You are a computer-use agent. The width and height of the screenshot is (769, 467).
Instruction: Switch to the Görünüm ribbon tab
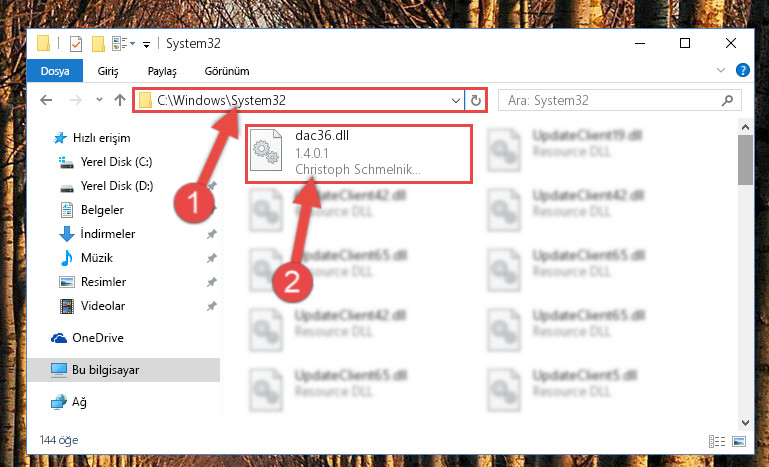pos(227,71)
